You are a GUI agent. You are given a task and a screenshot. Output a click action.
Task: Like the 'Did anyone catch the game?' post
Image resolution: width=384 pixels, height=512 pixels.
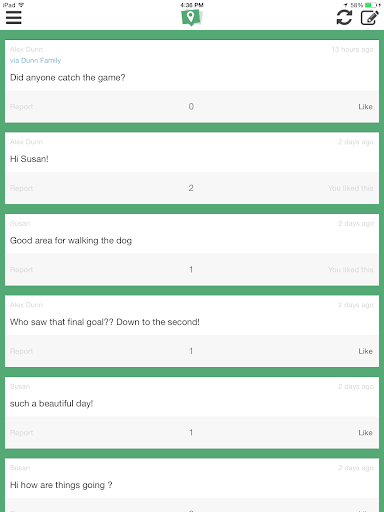coord(365,107)
